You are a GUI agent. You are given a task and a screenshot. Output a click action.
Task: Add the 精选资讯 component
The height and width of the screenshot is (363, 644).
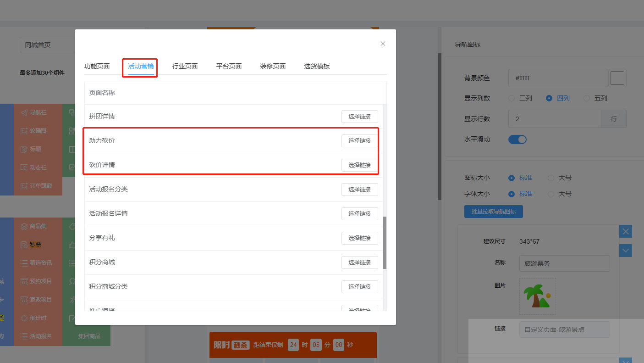tap(38, 263)
